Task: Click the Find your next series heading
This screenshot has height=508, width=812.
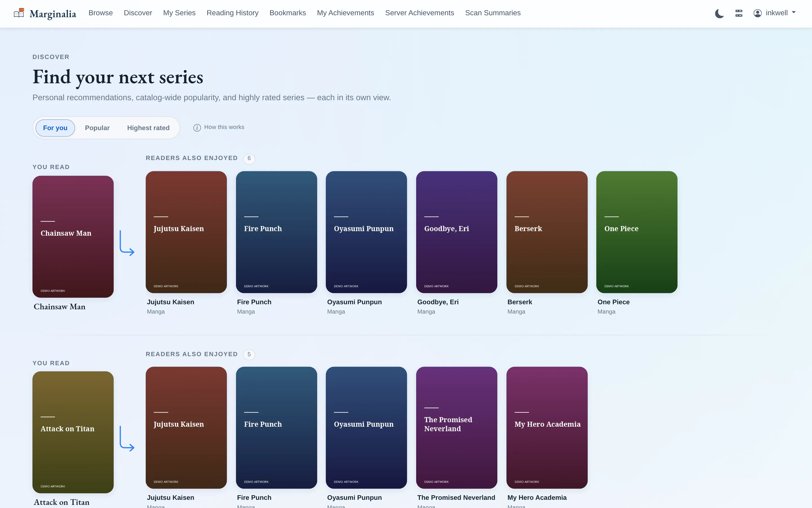Action: pyautogui.click(x=118, y=77)
